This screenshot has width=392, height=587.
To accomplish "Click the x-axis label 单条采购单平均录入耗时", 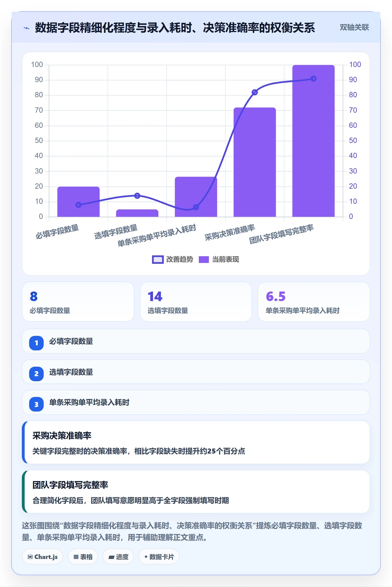I will click(157, 235).
